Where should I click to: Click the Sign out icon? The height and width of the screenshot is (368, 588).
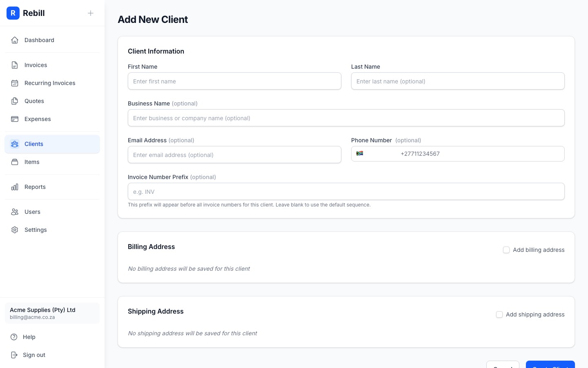click(15, 355)
